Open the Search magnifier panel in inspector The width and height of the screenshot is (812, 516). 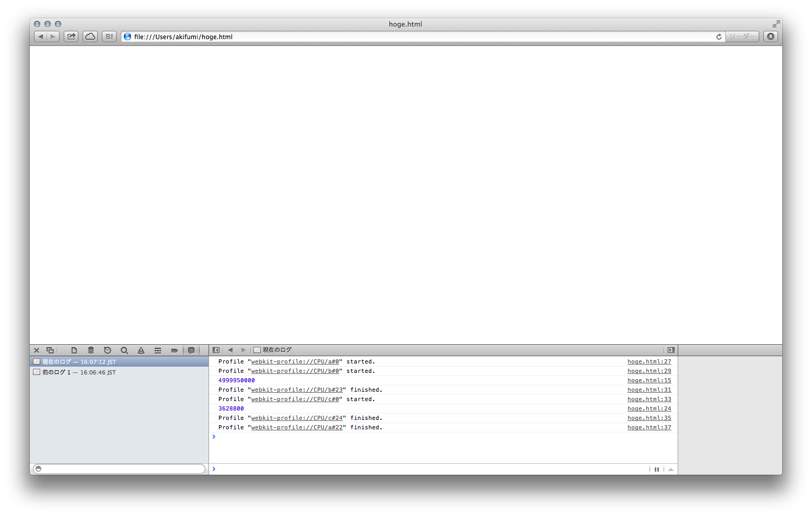pyautogui.click(x=124, y=350)
